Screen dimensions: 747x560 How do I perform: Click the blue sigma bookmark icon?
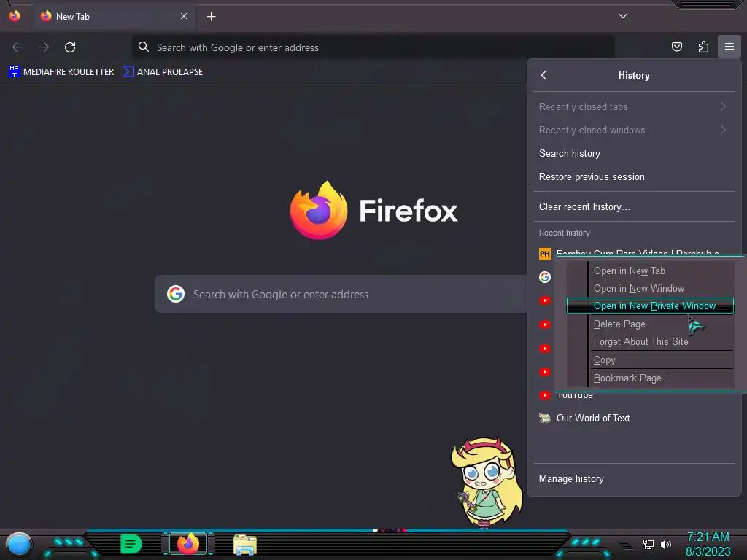pyautogui.click(x=128, y=71)
